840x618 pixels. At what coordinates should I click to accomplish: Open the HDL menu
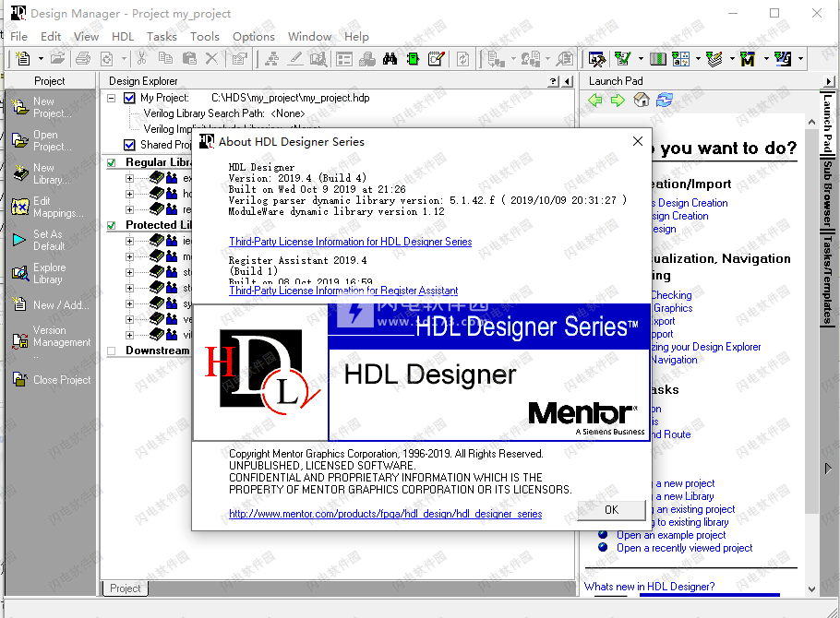tap(123, 36)
